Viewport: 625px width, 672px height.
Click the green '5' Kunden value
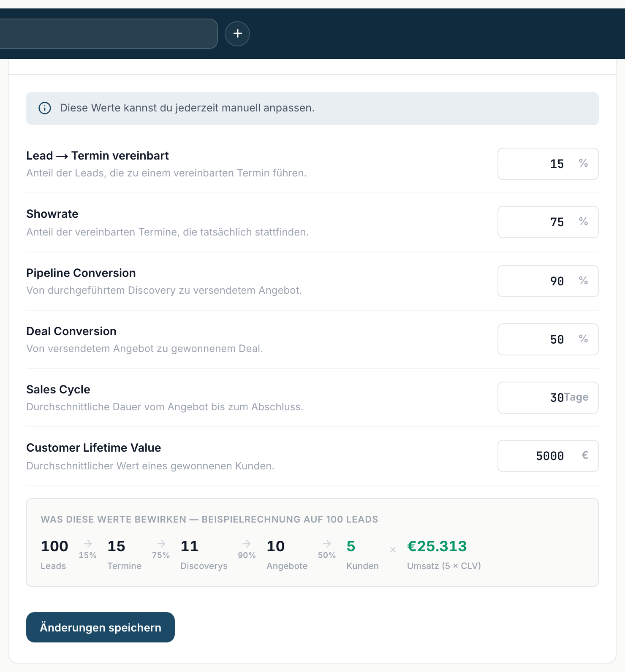click(351, 546)
